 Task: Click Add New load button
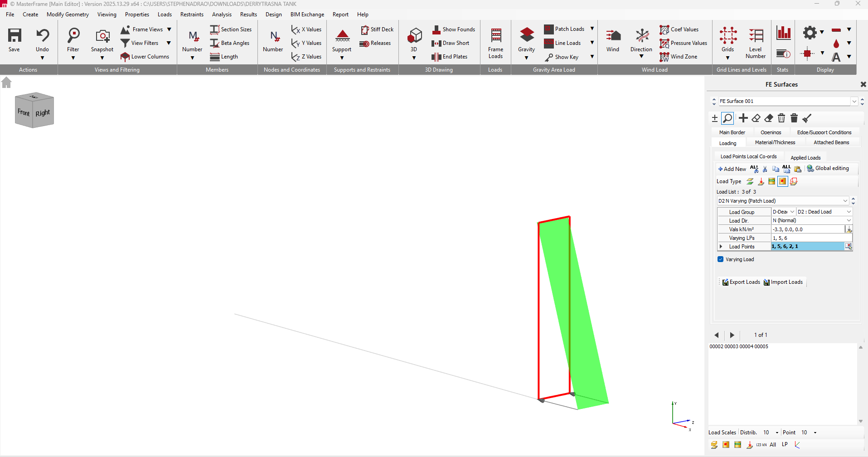click(732, 169)
